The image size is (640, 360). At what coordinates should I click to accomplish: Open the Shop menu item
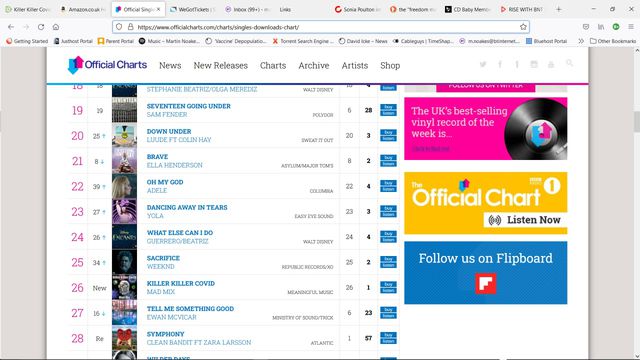click(390, 65)
